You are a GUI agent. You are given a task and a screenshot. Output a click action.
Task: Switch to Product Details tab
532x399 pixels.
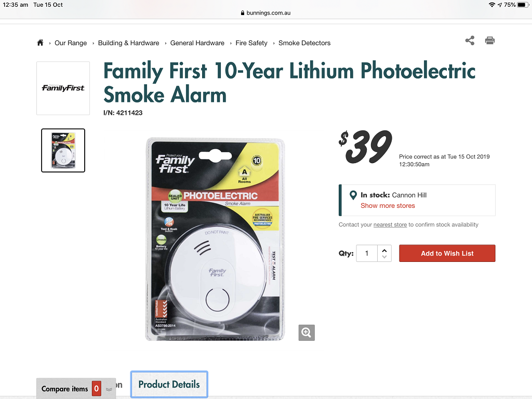(x=169, y=384)
